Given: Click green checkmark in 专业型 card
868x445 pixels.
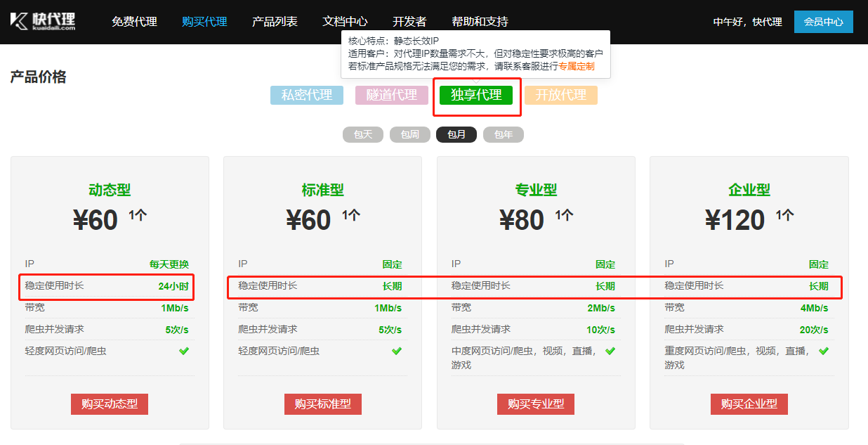Looking at the screenshot, I should [610, 351].
